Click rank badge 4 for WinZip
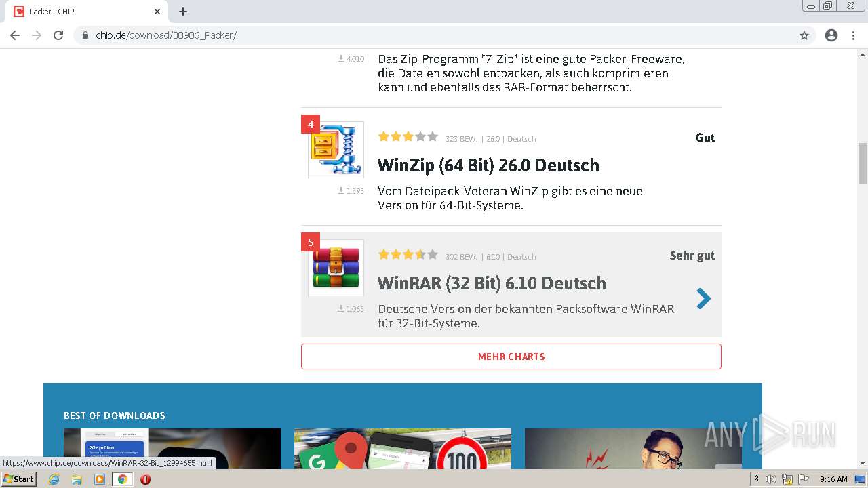 coord(311,124)
